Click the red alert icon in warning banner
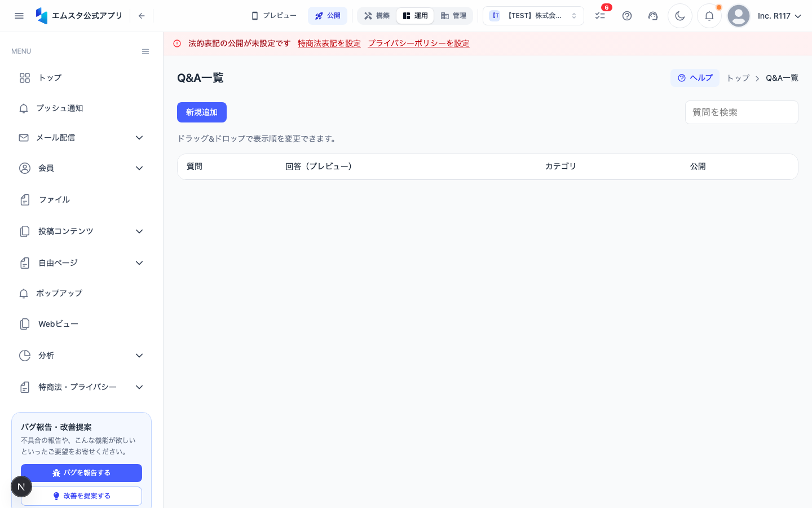812x508 pixels. coord(177,43)
